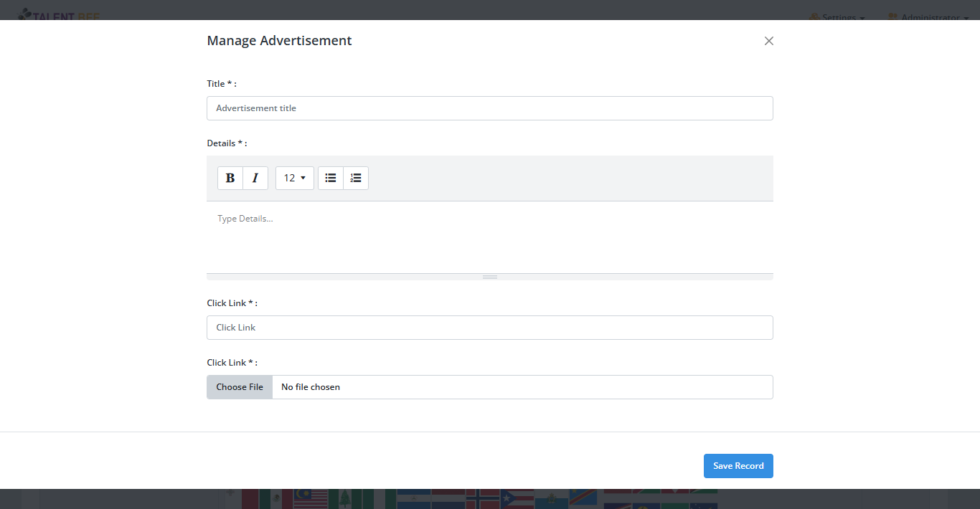Toggle italic formatting in Details editor
Viewport: 980px width, 509px height.
click(255, 178)
